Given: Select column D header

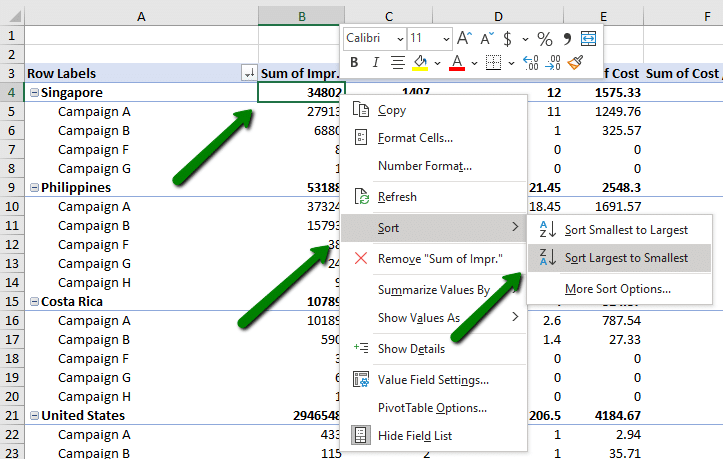Looking at the screenshot, I should (498, 17).
